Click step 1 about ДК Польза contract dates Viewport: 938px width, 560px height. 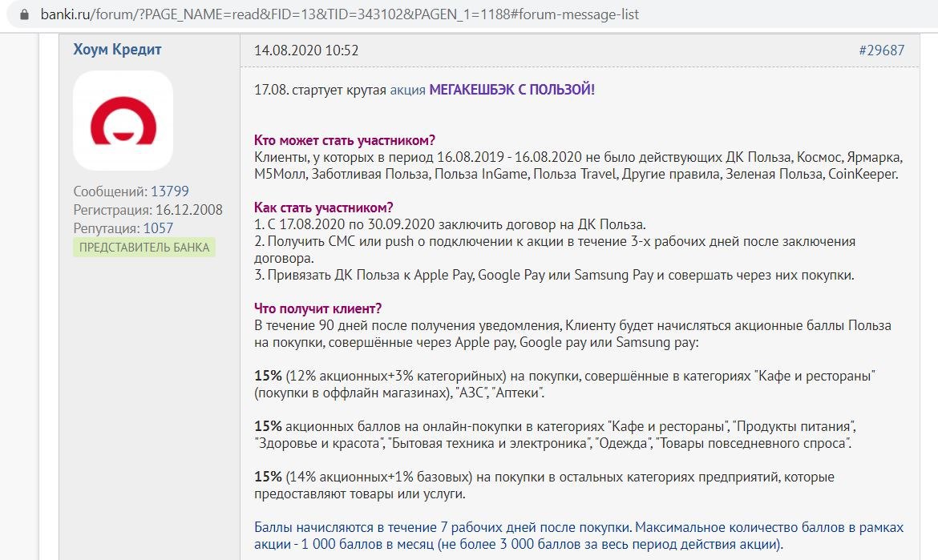tap(450, 224)
